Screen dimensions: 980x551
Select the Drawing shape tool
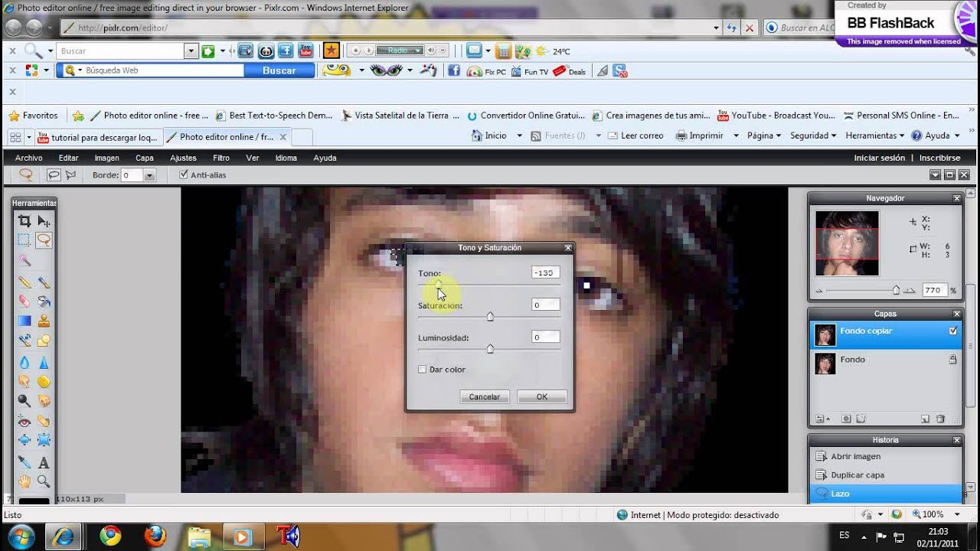click(44, 341)
